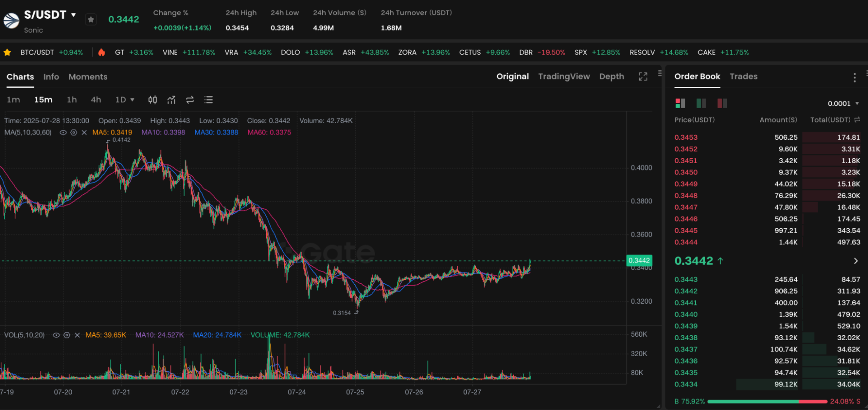Open chart list settings icon

[208, 100]
